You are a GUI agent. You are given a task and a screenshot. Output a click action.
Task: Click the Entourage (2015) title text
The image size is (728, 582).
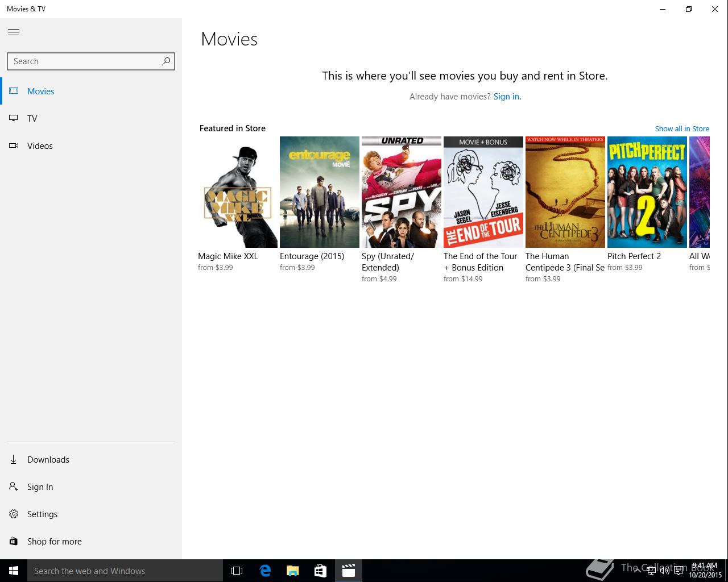coord(312,256)
